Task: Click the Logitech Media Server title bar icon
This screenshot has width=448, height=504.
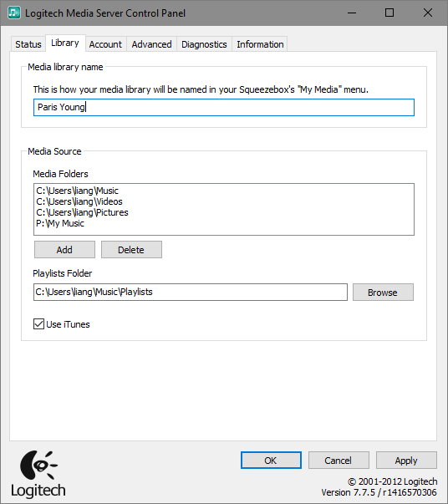Action: click(14, 13)
